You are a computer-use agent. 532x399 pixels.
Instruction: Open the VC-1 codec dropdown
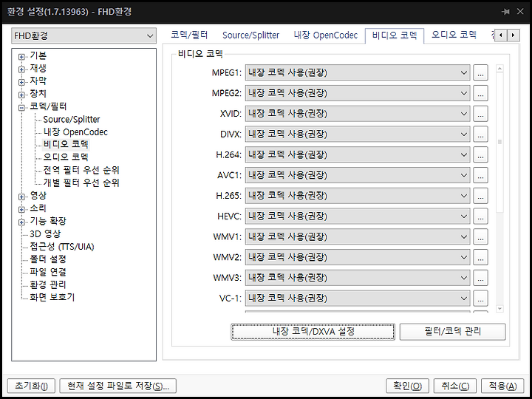click(x=358, y=299)
